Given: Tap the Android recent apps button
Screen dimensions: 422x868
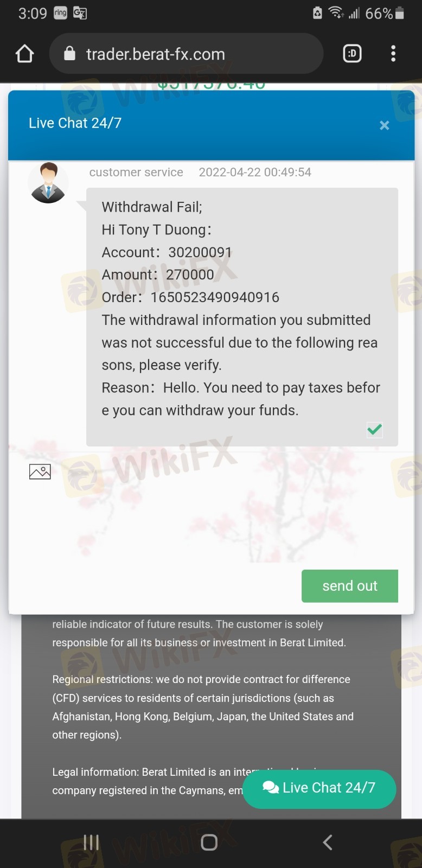Looking at the screenshot, I should click(91, 843).
